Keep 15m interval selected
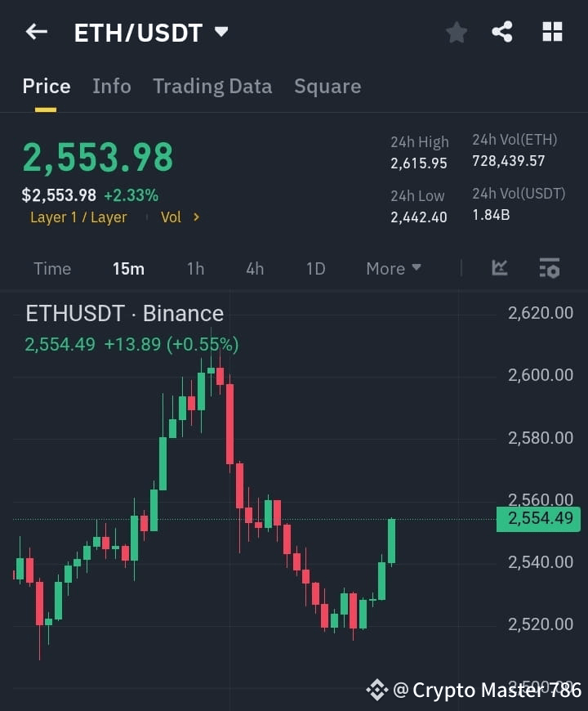 128,268
